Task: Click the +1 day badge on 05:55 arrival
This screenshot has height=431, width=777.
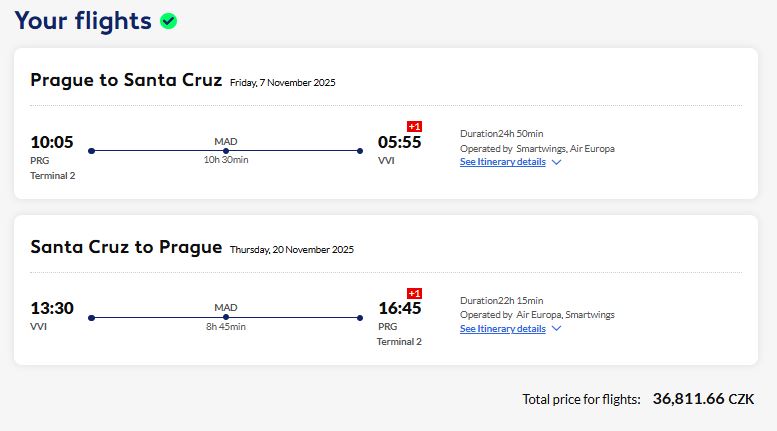Action: point(414,126)
